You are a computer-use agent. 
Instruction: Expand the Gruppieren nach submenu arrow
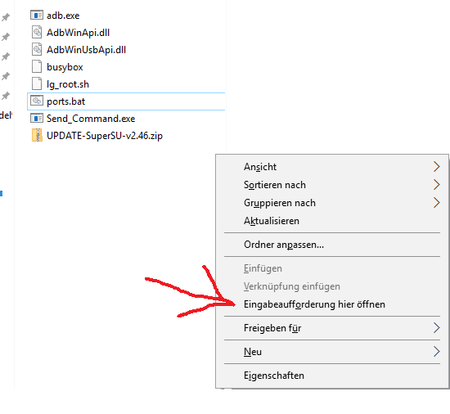tap(436, 202)
